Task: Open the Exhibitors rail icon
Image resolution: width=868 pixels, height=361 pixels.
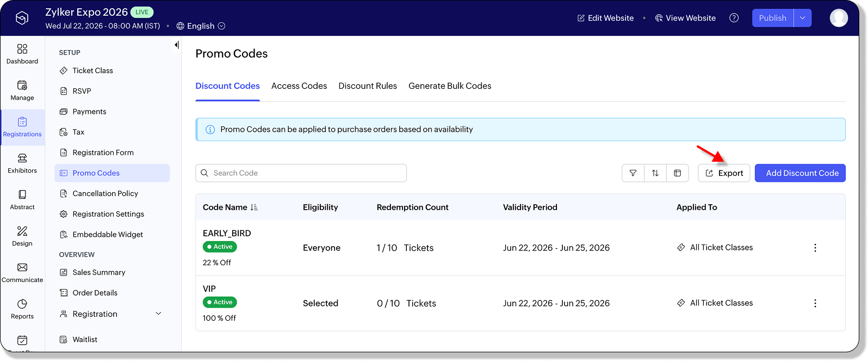Action: tap(22, 158)
